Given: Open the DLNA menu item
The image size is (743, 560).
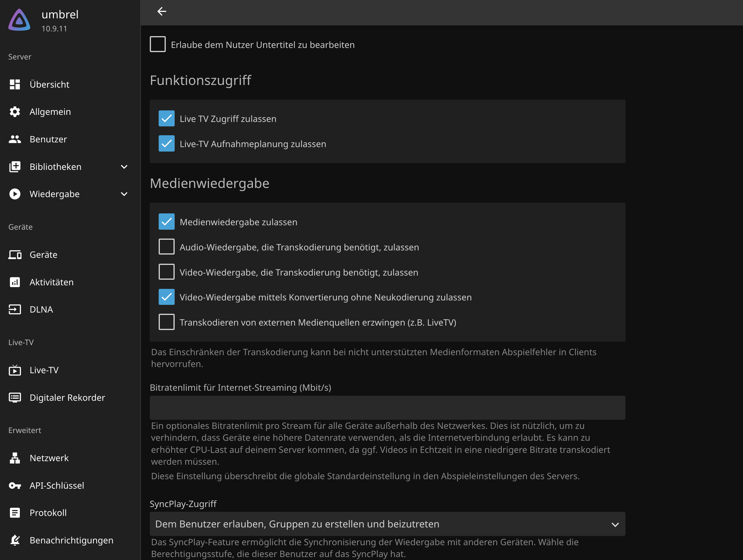Looking at the screenshot, I should [41, 309].
